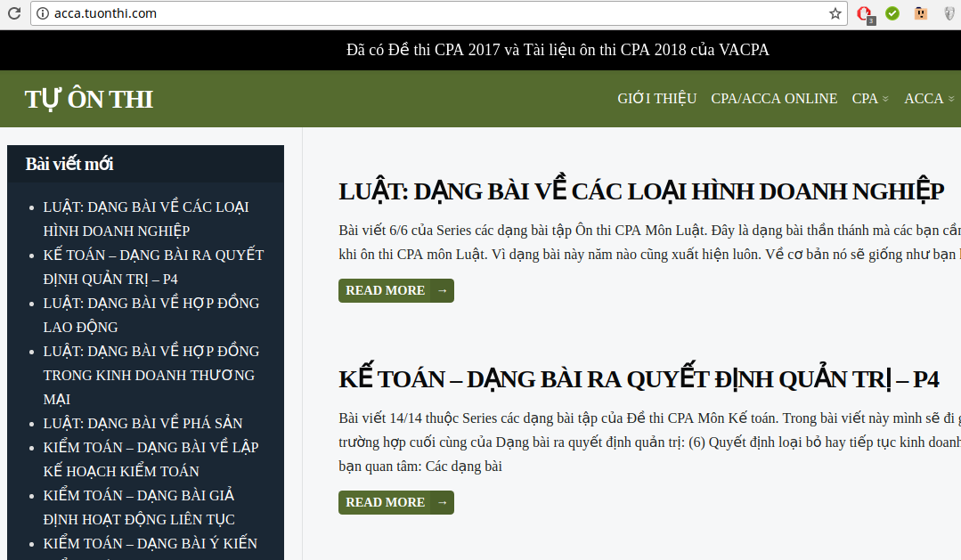Open sidebar link HỢP ĐỒNG TRONG KINH DOANH THƯƠNG MẠI
The height and width of the screenshot is (560, 961).
151,375
